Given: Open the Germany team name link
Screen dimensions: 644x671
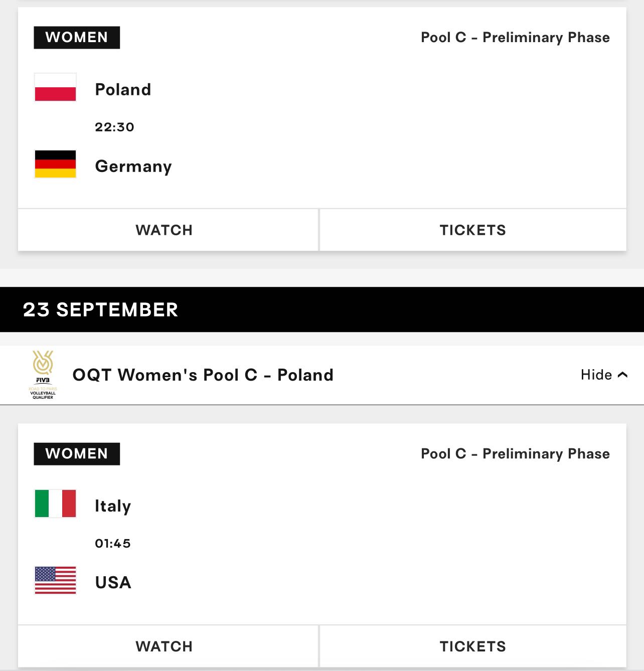Looking at the screenshot, I should tap(133, 166).
